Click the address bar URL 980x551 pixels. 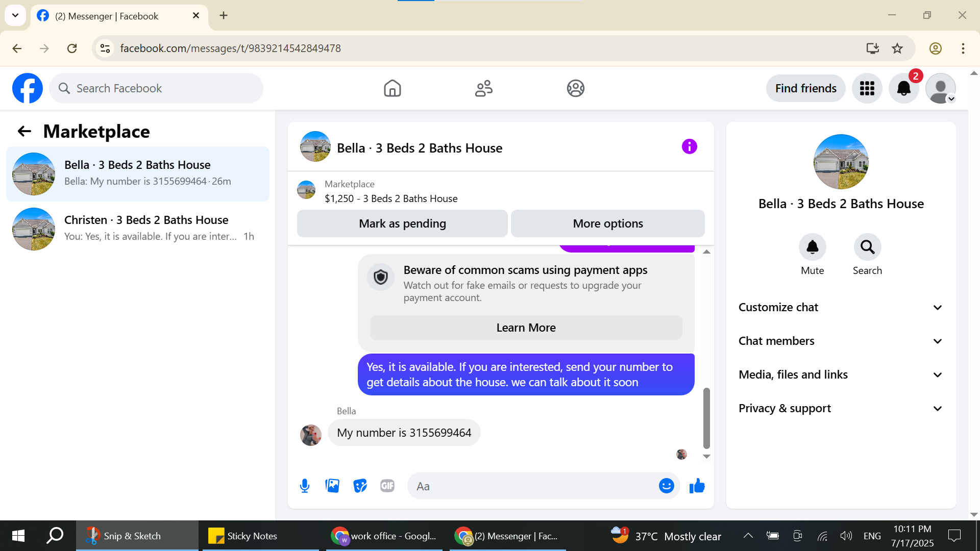click(x=230, y=48)
